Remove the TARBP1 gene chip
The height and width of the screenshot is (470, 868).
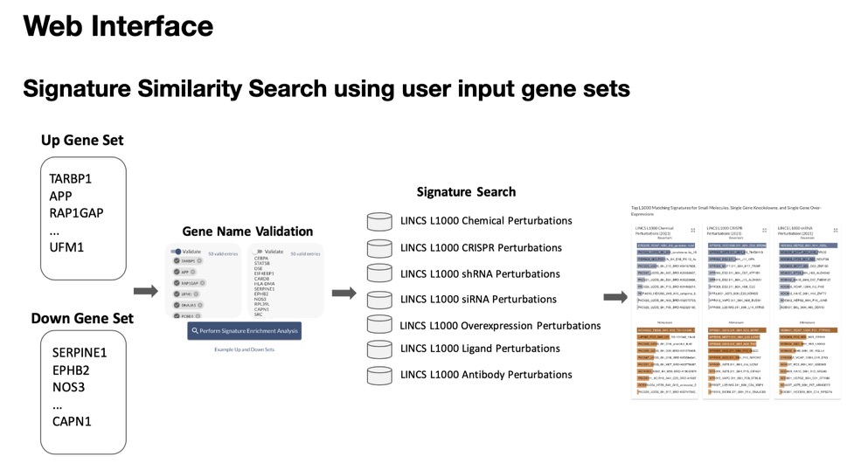pos(199,261)
